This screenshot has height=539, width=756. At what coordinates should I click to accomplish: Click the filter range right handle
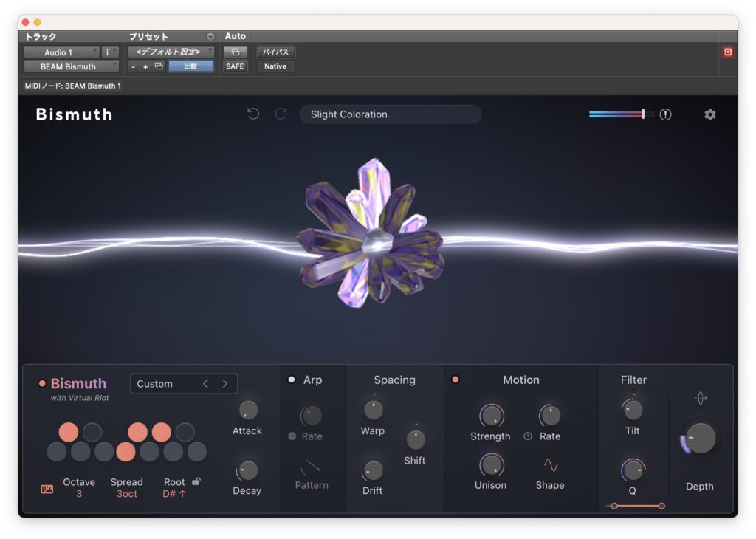661,507
